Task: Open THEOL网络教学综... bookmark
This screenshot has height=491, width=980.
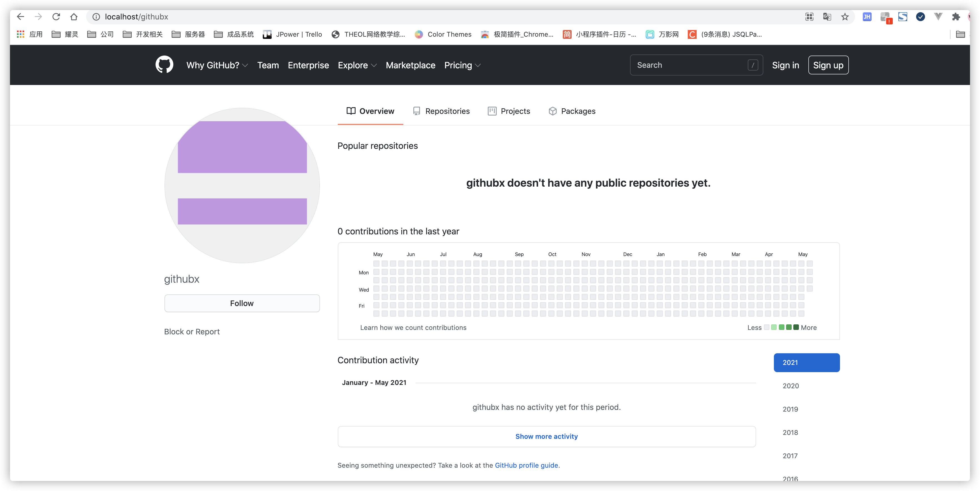Action: tap(368, 34)
